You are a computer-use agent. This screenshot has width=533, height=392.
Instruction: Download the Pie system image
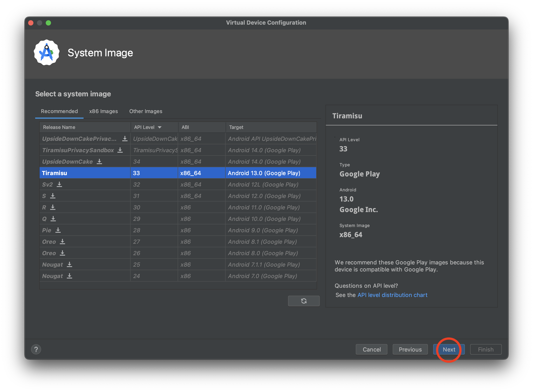pyautogui.click(x=58, y=230)
